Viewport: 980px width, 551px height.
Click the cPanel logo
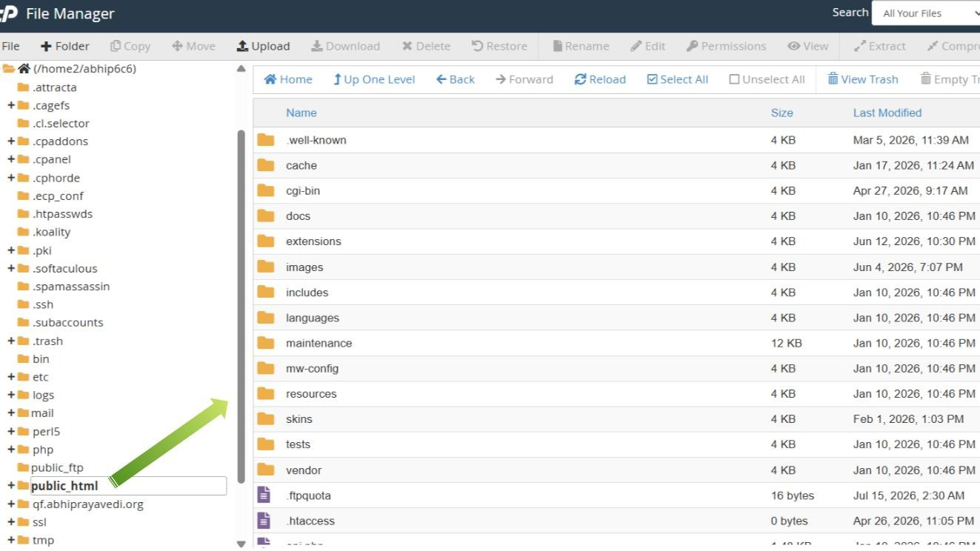tap(9, 13)
